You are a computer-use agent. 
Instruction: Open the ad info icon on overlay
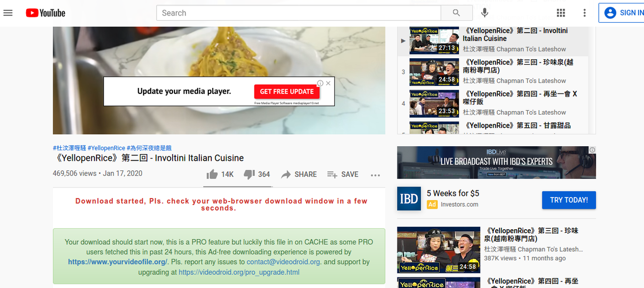click(x=320, y=83)
